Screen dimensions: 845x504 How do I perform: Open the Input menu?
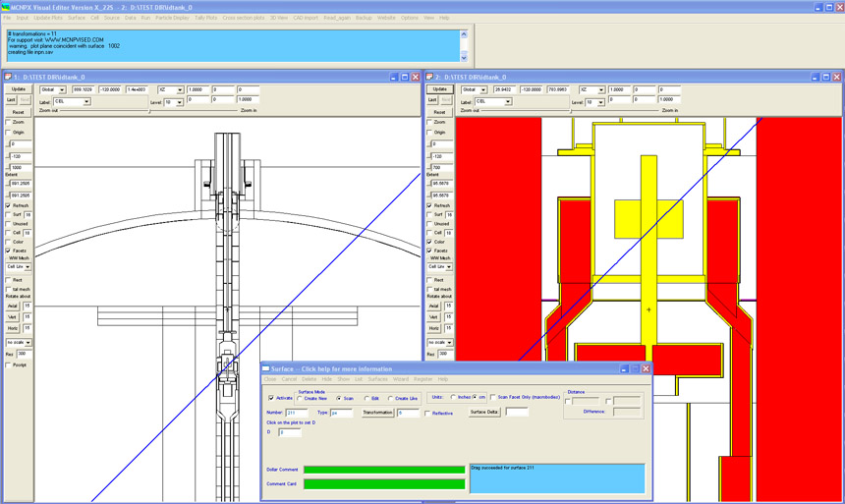click(x=22, y=18)
